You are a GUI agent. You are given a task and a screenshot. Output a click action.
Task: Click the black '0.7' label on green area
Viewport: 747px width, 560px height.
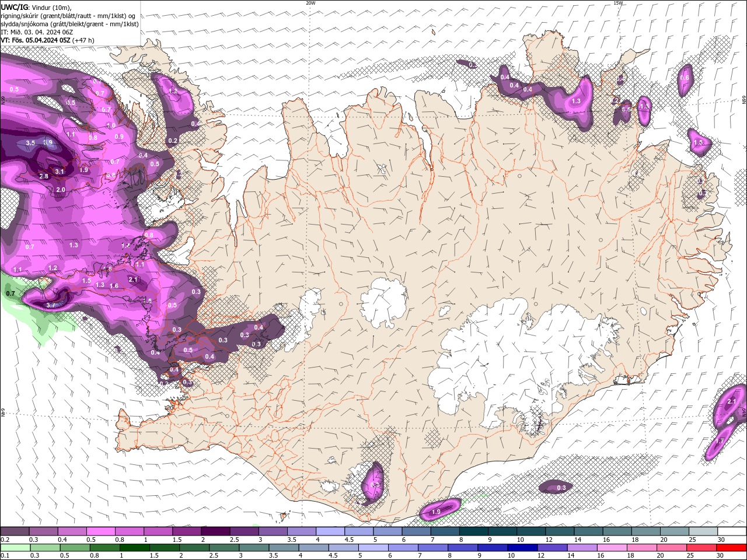coord(11,293)
